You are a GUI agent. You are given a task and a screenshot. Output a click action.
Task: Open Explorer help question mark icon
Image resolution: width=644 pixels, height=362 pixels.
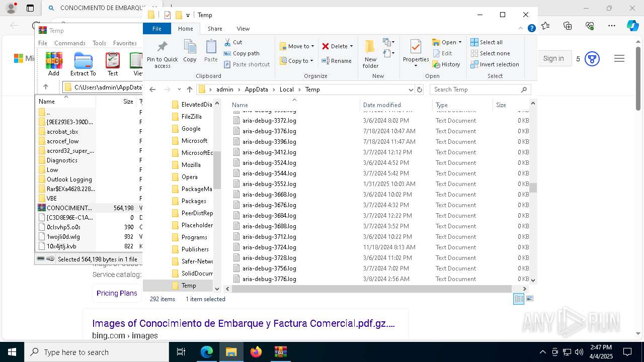tap(531, 29)
